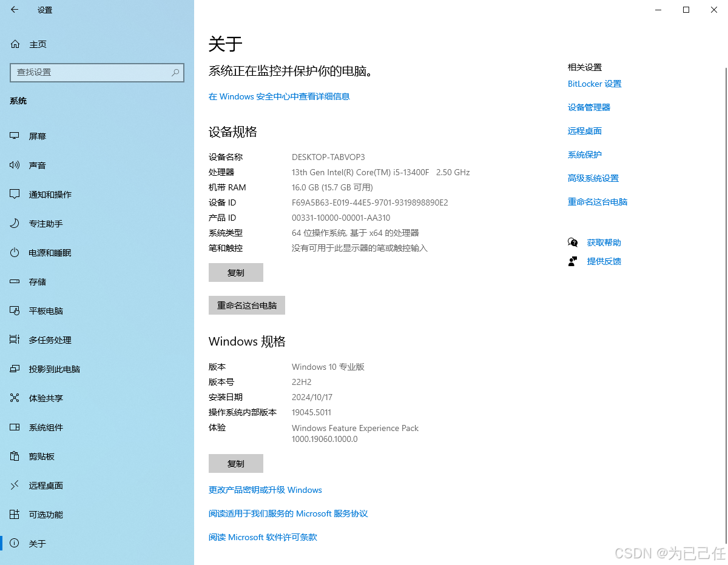Click the 提供反馈 link text

[604, 261]
